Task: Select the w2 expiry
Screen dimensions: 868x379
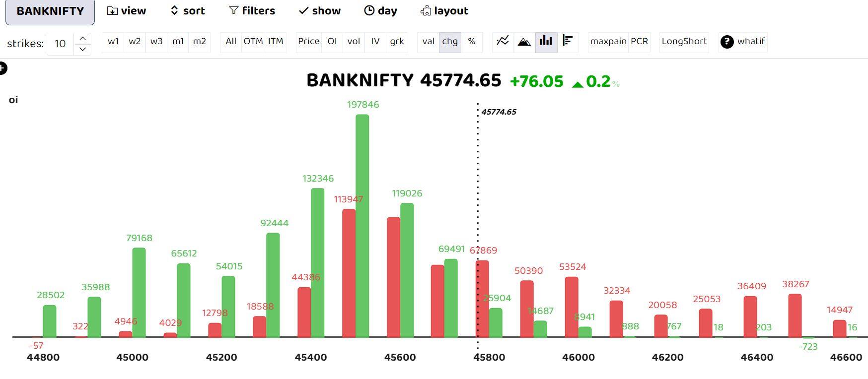Action: click(x=135, y=42)
